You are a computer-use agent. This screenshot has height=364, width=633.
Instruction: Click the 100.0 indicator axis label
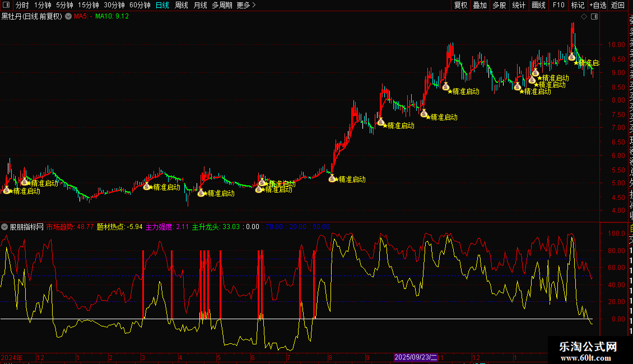pos(616,234)
